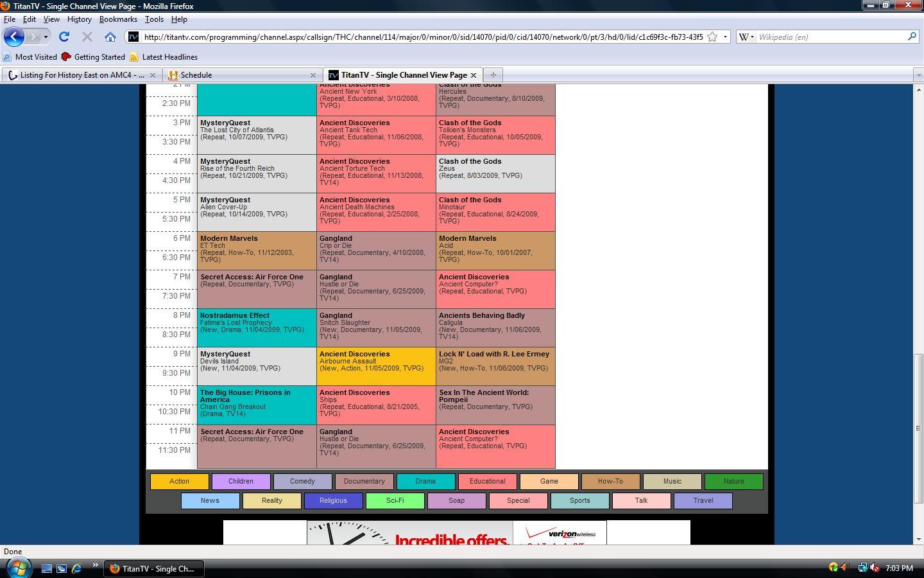
Task: Click the Religious genre legend button
Action: pos(334,500)
